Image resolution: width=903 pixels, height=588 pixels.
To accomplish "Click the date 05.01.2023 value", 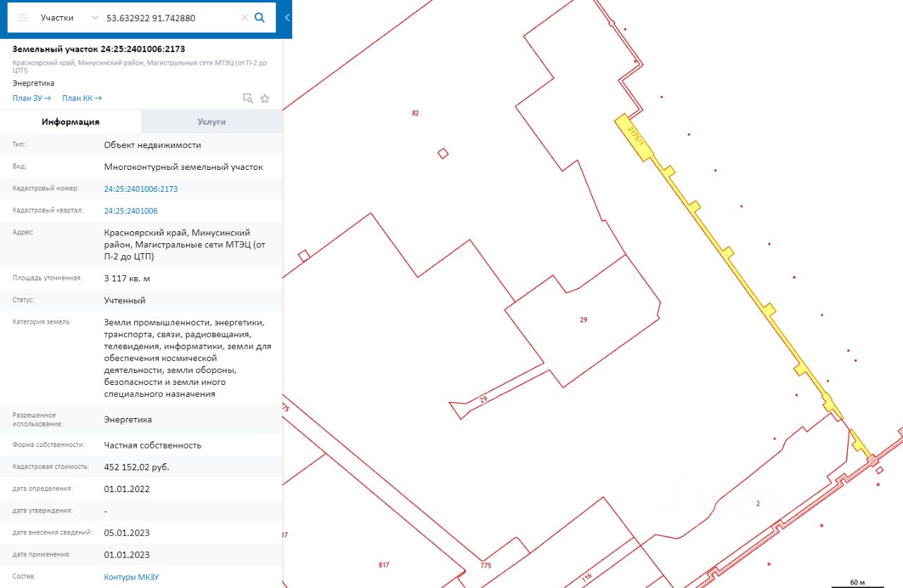I will click(127, 532).
